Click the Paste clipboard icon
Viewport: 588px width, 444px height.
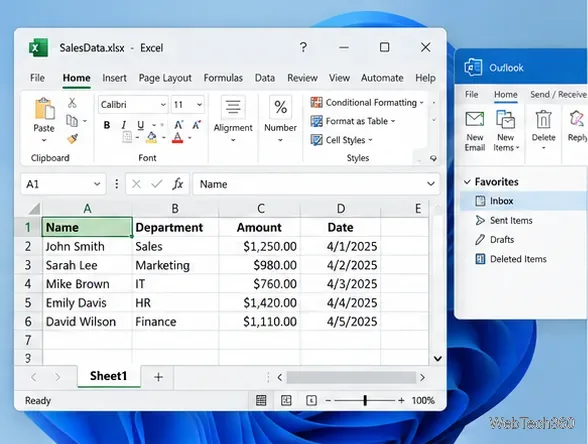44,109
